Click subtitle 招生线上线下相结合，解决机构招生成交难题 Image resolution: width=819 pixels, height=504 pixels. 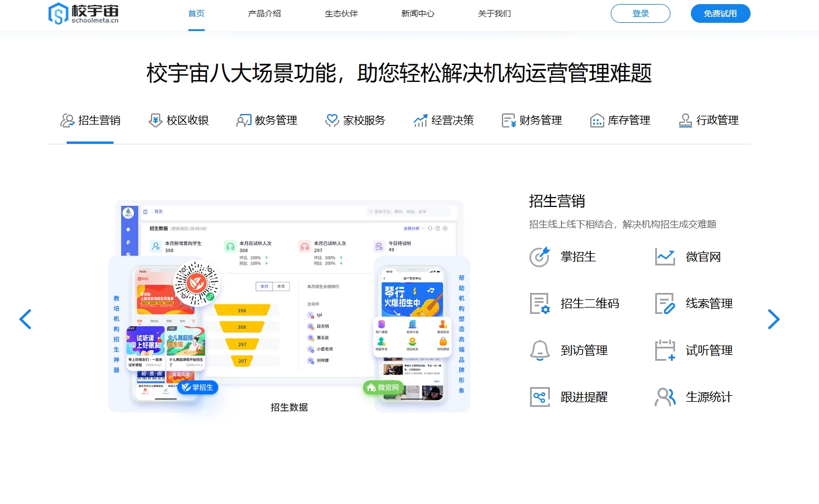622,225
